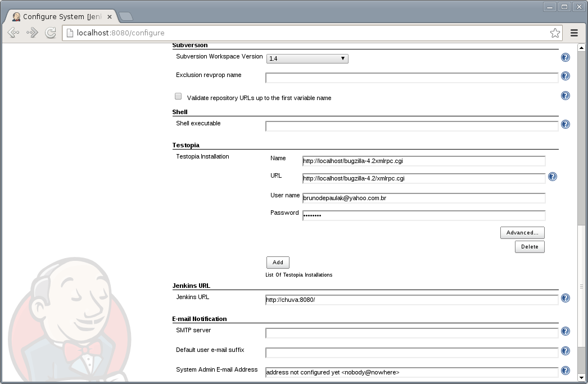Viewport: 588px width, 384px height.
Task: Bookmark this page with the star
Action: click(555, 33)
